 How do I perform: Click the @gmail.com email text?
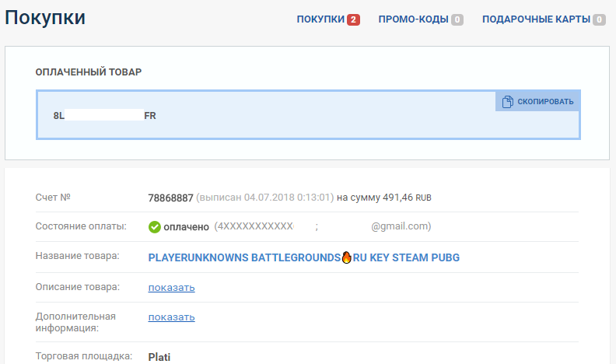pos(400,226)
